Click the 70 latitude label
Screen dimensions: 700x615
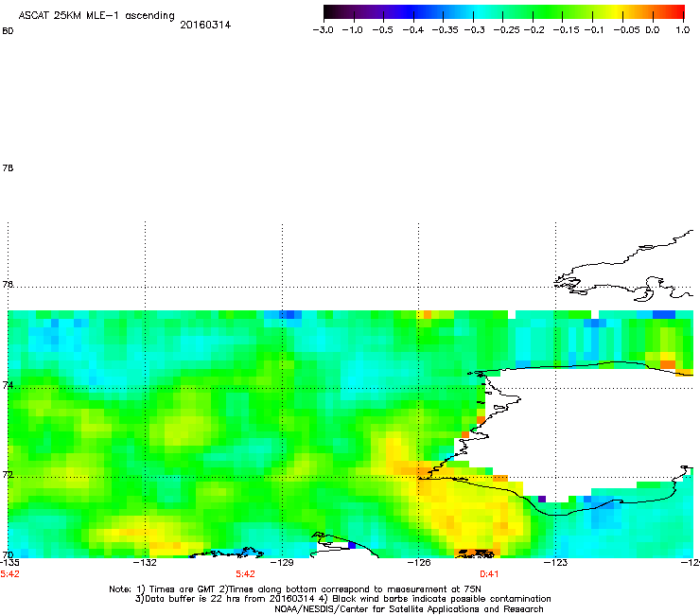tap(8, 554)
